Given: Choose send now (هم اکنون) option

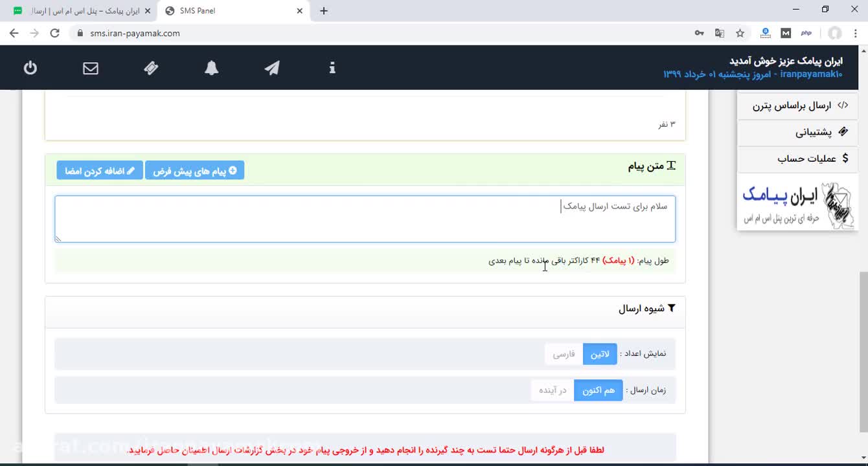Looking at the screenshot, I should (x=598, y=390).
